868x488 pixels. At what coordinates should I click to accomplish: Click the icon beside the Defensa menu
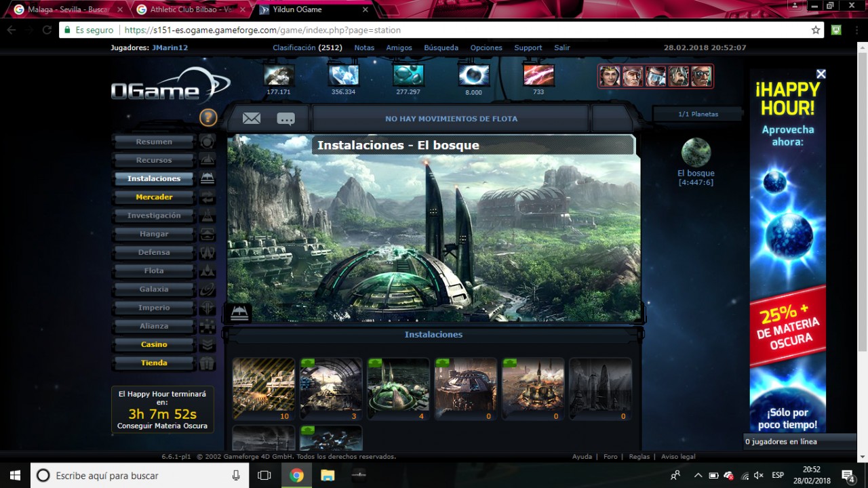tap(208, 252)
